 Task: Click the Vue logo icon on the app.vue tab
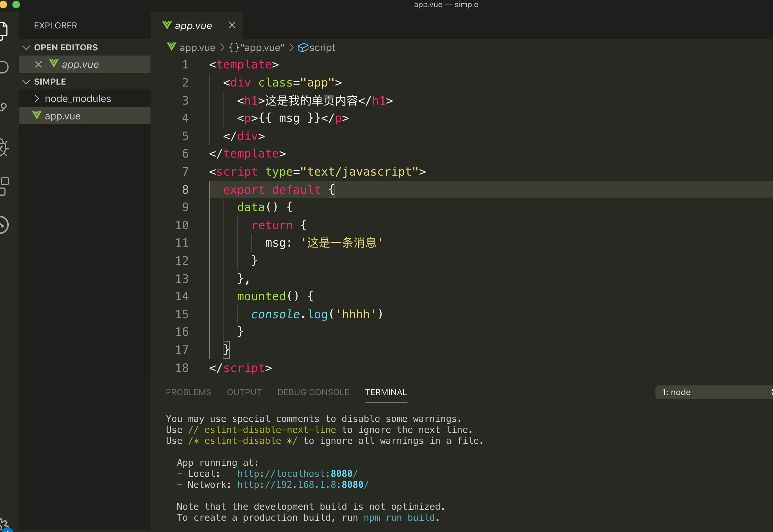167,25
